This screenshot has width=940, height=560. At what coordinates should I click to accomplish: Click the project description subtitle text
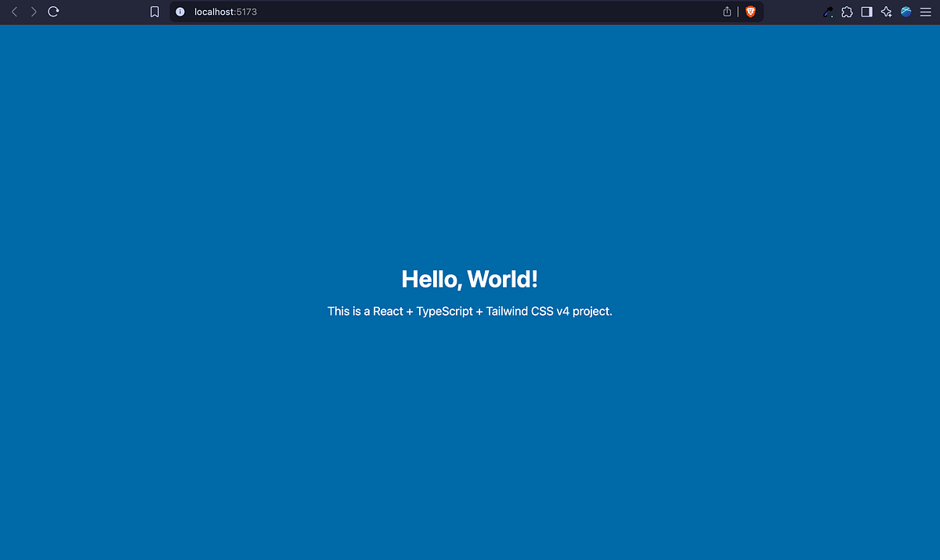pyautogui.click(x=469, y=311)
